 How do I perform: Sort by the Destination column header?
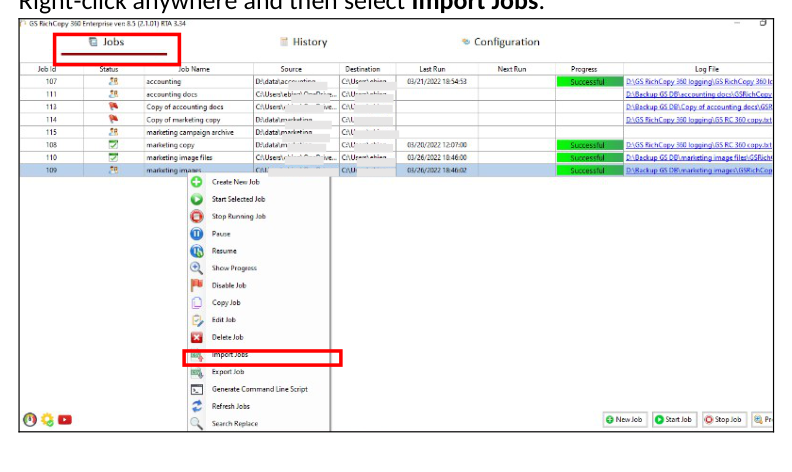coord(363,69)
